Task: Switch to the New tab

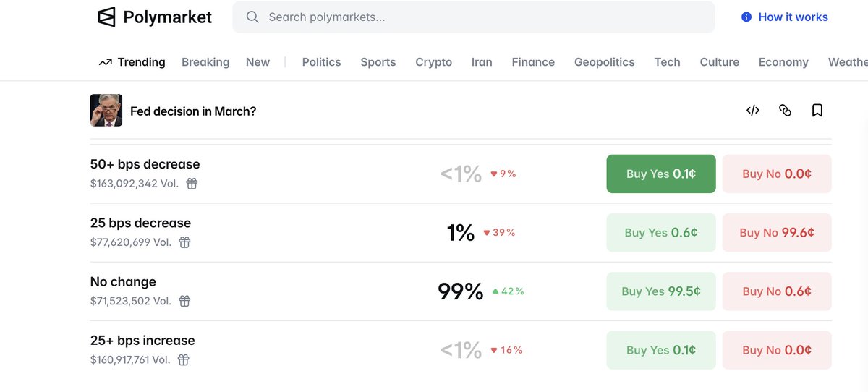Action: coord(258,62)
